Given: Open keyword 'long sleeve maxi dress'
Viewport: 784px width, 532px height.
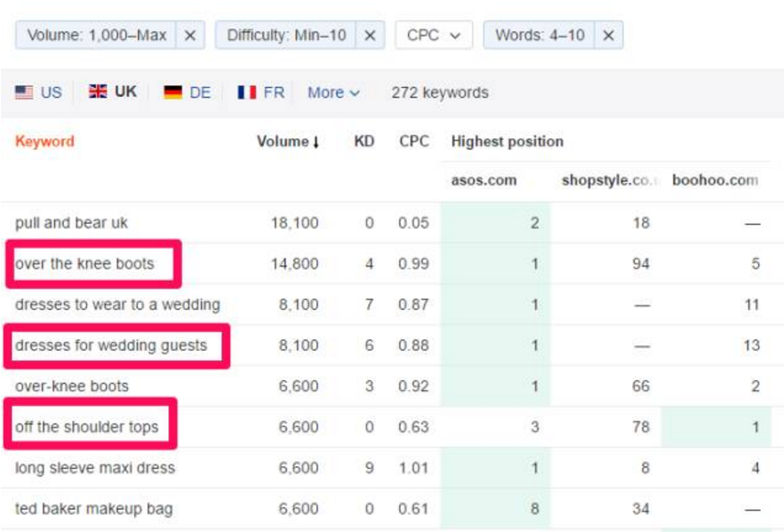Looking at the screenshot, I should coord(95,468).
